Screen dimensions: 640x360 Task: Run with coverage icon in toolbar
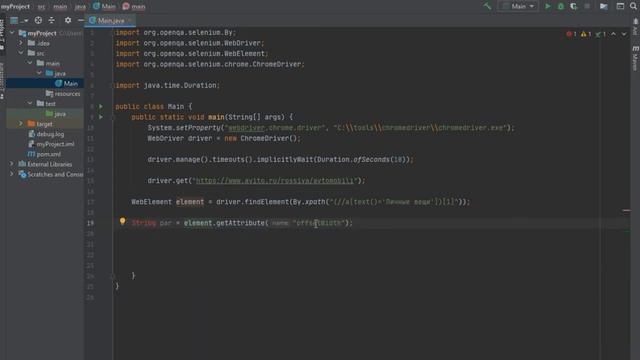point(574,6)
